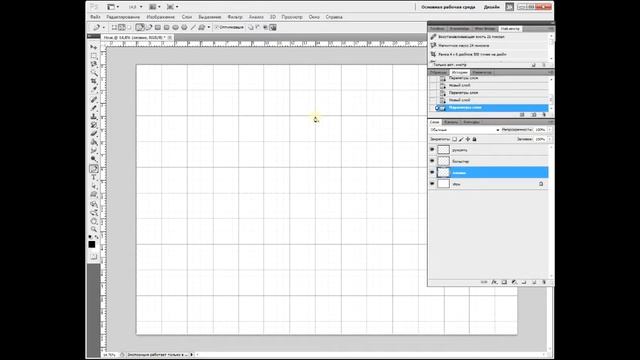Select the Clone Stamp tool

point(94,117)
